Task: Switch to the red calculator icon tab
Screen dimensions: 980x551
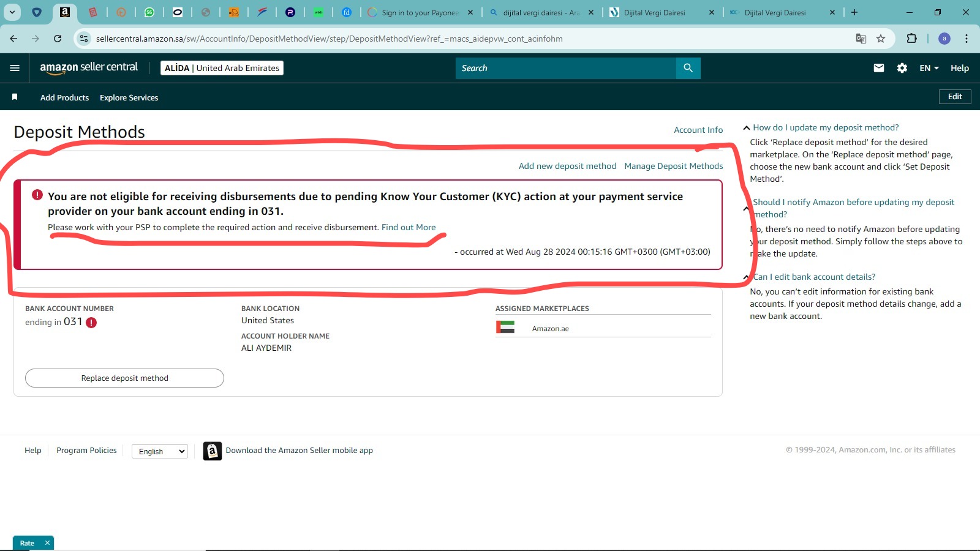Action: (x=93, y=12)
